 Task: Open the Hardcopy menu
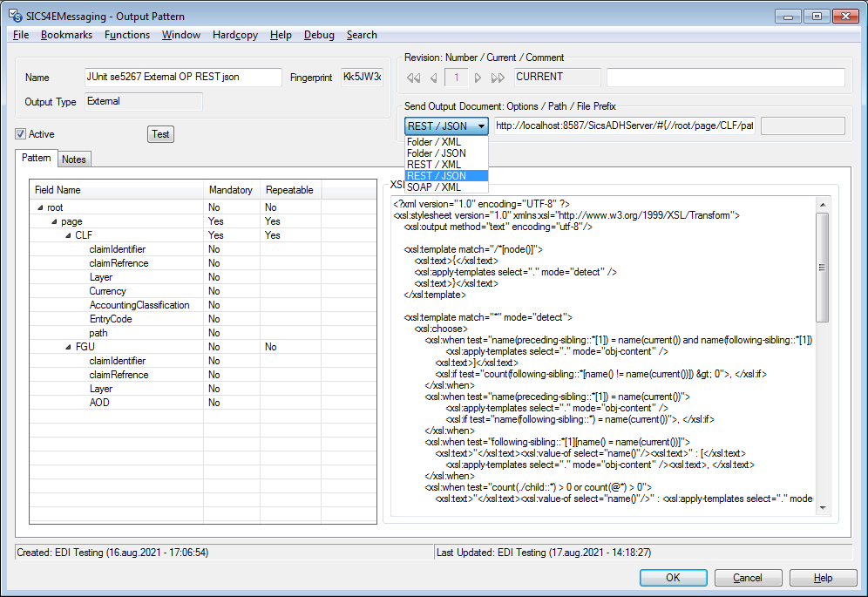(235, 35)
